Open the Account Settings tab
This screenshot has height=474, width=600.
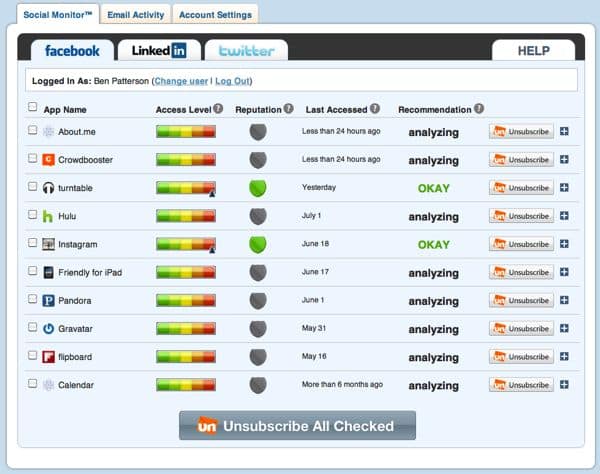pos(215,15)
